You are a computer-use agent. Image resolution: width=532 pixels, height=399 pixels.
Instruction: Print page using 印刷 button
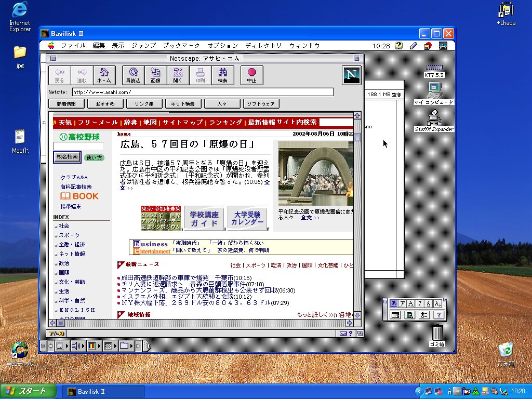click(200, 75)
